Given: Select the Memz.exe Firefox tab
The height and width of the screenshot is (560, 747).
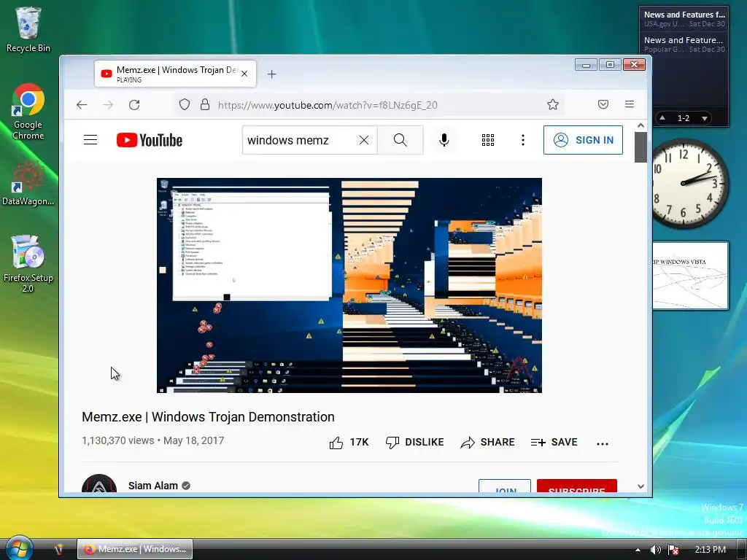Looking at the screenshot, I should point(175,74).
